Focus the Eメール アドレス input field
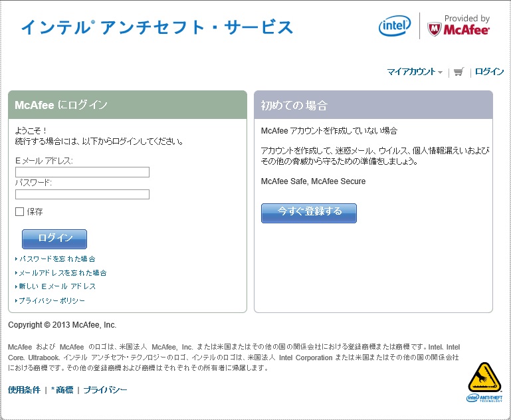511x420 pixels. click(82, 172)
